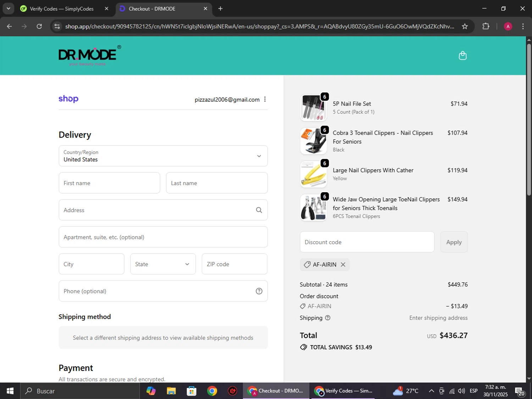The height and width of the screenshot is (399, 532).
Task: Open the cart bag icon in header
Action: click(462, 55)
